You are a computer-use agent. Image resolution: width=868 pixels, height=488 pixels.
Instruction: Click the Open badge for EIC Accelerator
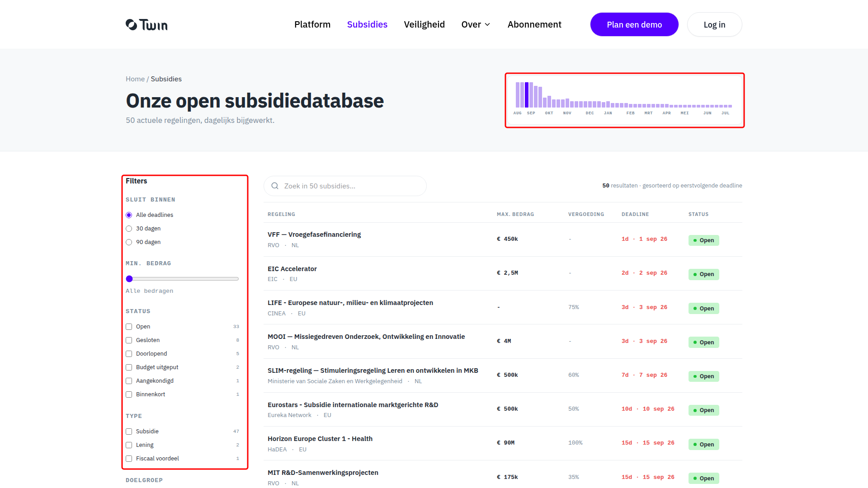click(x=703, y=274)
